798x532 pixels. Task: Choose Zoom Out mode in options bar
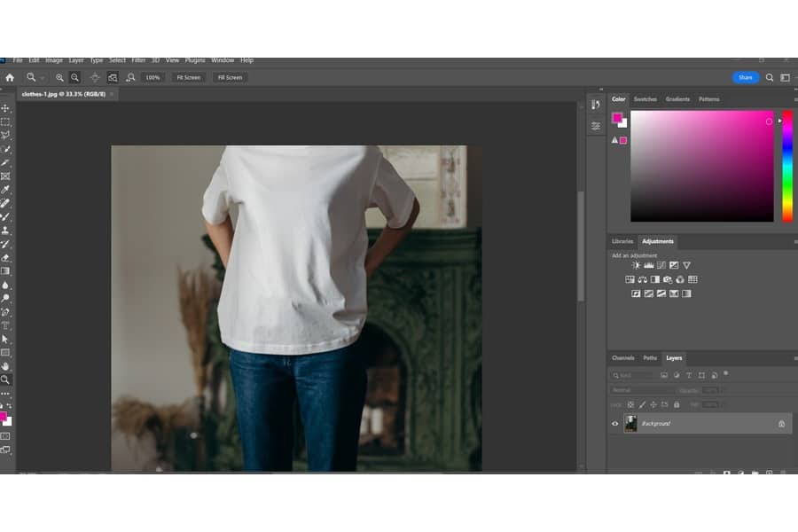pyautogui.click(x=74, y=77)
